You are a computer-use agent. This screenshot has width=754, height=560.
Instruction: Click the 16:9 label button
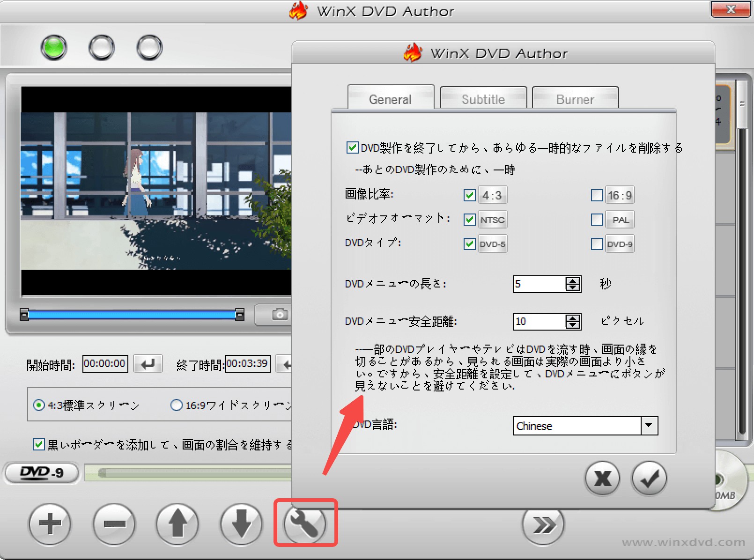pos(620,195)
